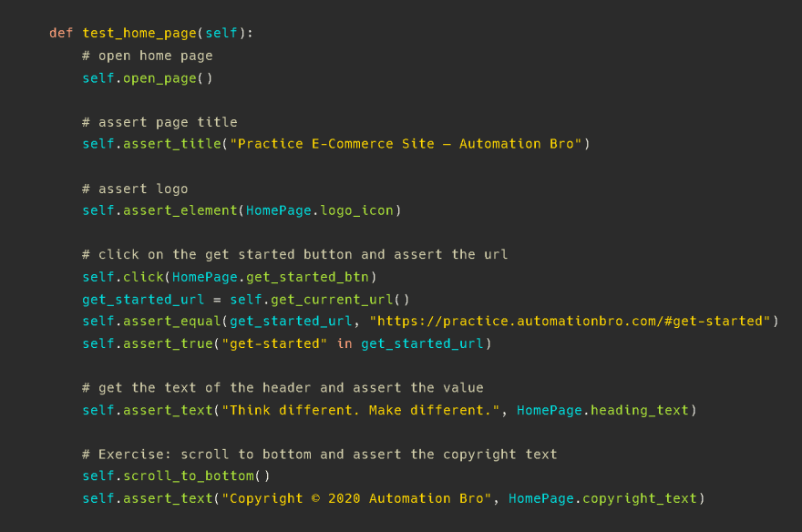This screenshot has height=532, width=802.
Task: Click the "get-started" string in assert_true
Action: (274, 343)
